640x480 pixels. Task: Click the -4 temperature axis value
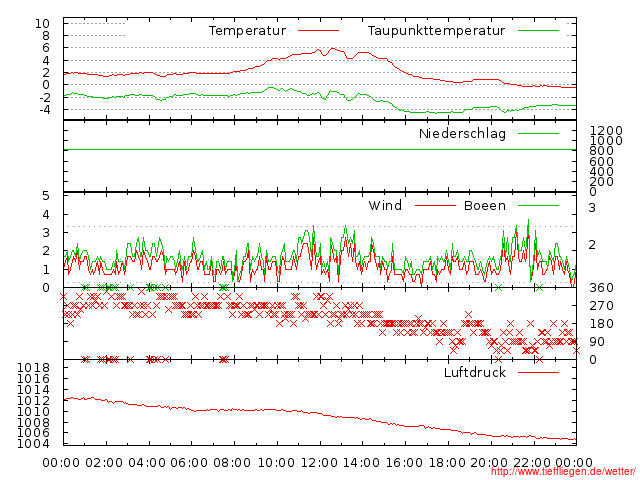(x=44, y=109)
